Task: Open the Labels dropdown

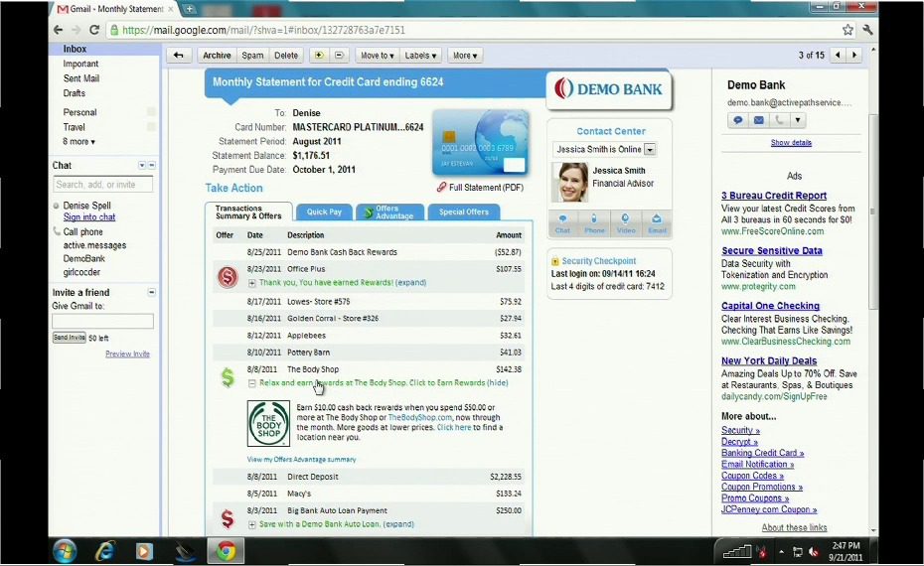Action: [x=420, y=56]
